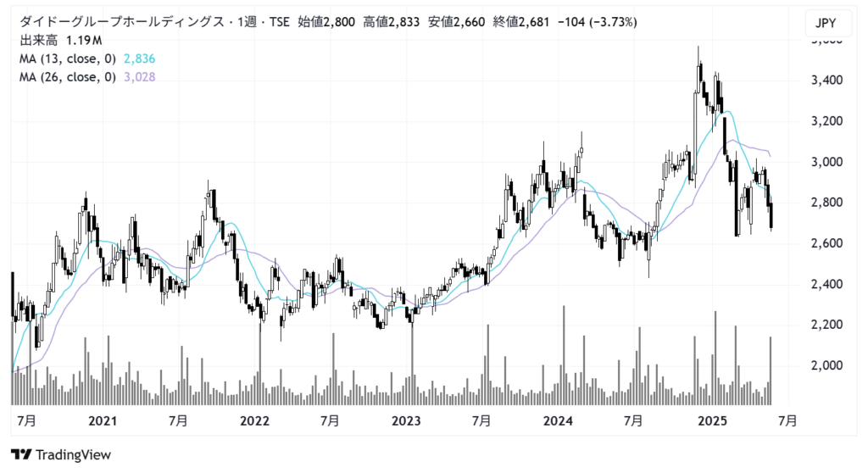Click the 2023 time axis label

(406, 421)
